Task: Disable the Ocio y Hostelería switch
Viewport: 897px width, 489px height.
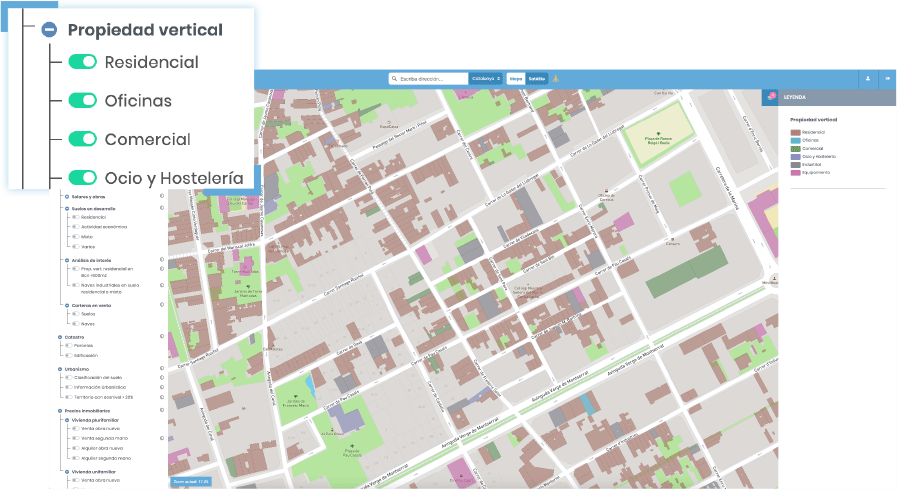Action: pyautogui.click(x=83, y=178)
